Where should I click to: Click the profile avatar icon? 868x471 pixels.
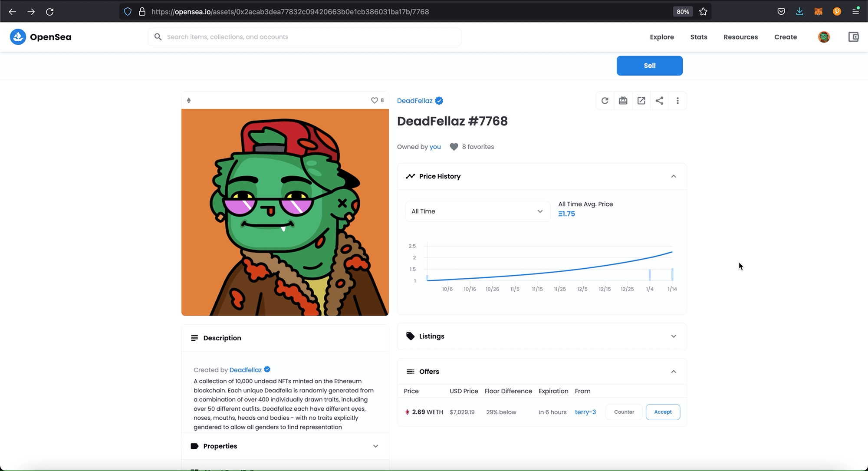pos(824,37)
